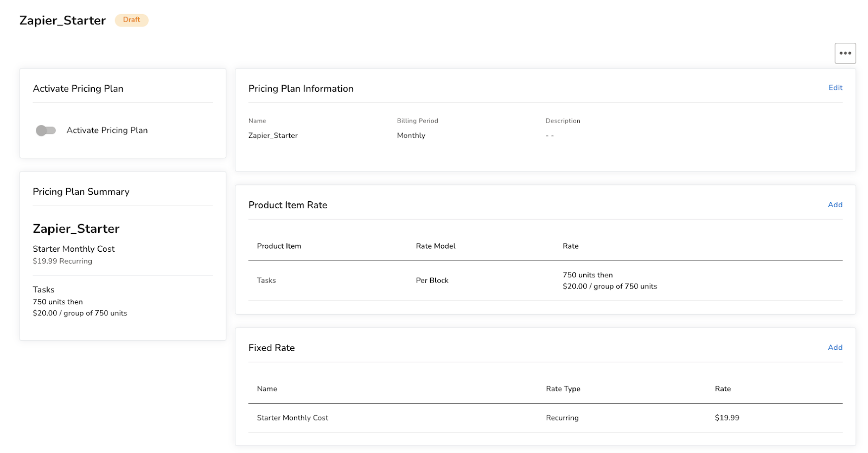
Task: Click the Per Block rate model cell
Action: (x=432, y=280)
